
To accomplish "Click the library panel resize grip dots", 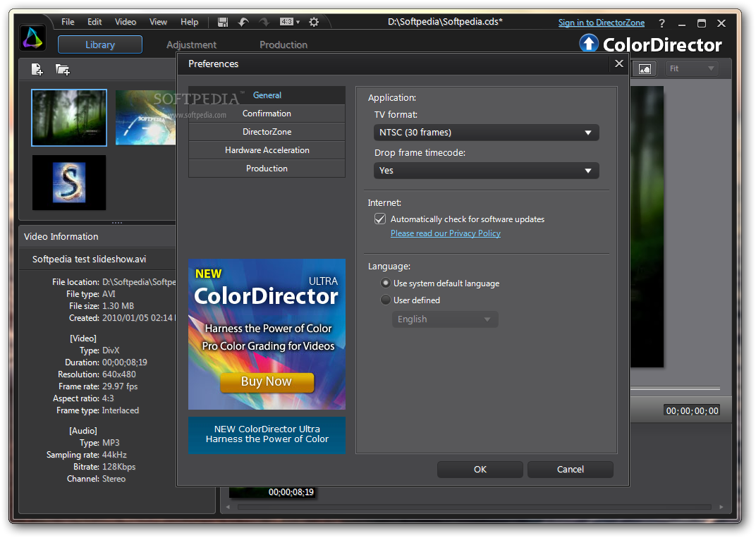I will (x=117, y=224).
